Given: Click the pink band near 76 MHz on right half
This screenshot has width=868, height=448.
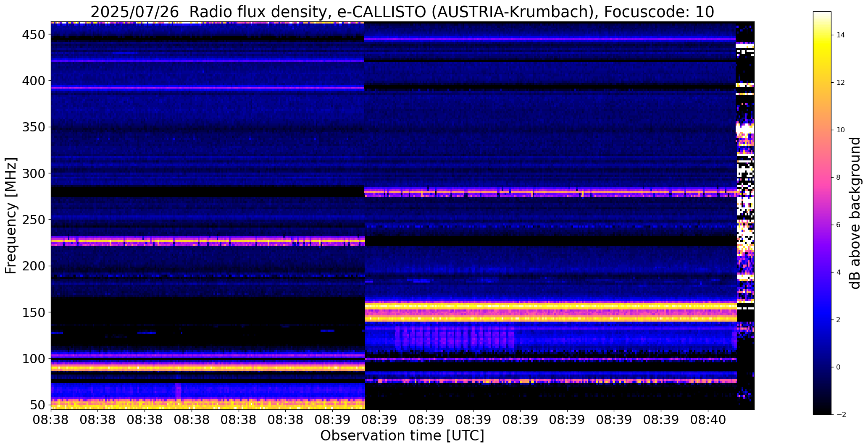Looking at the screenshot, I should (551, 381).
